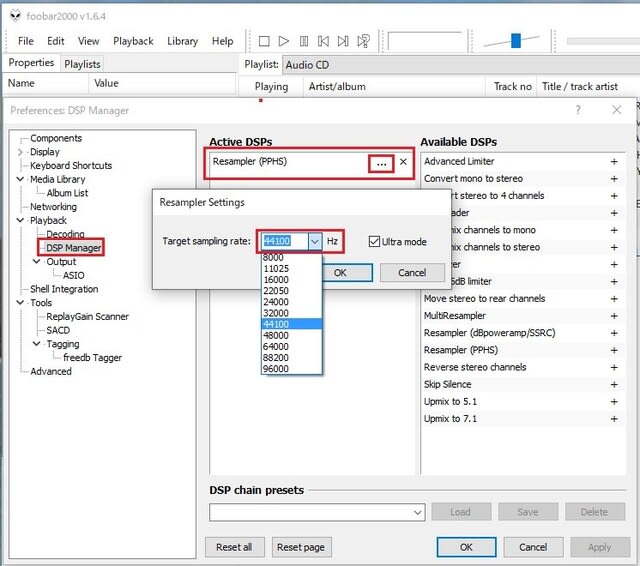640x566 pixels.
Task: Cancel the Resampler Settings dialog
Action: point(412,273)
